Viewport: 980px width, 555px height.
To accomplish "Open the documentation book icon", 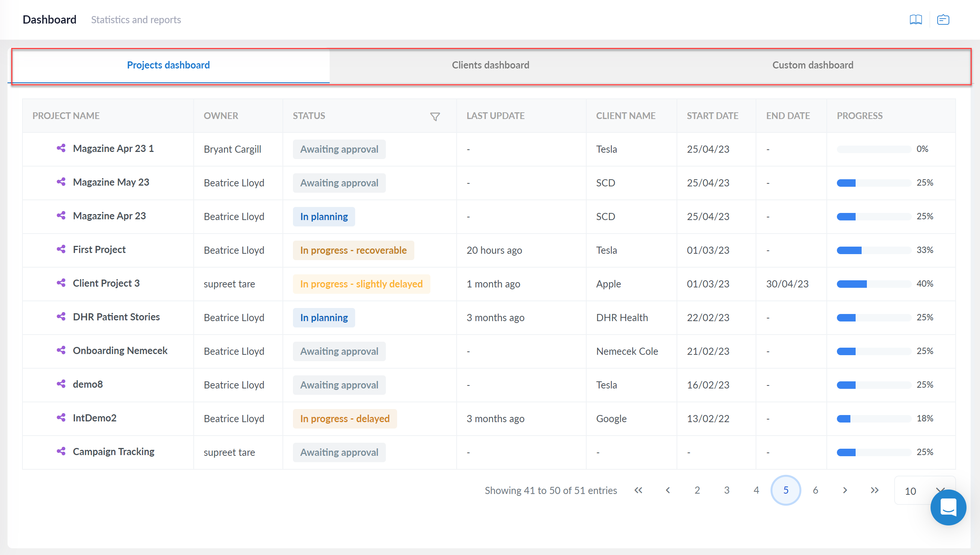I will pyautogui.click(x=915, y=19).
